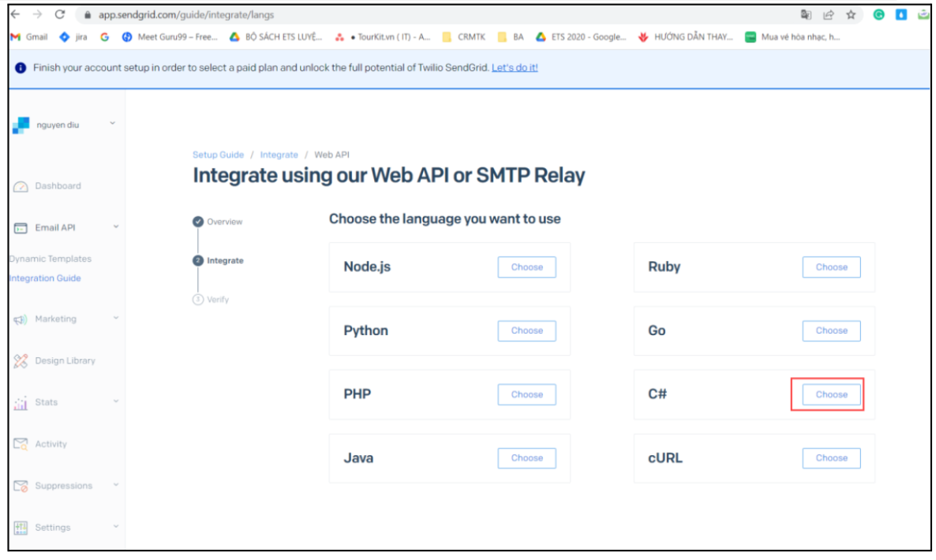Open Dynamic Templates in sidebar
This screenshot has height=560, width=936.
(x=51, y=259)
